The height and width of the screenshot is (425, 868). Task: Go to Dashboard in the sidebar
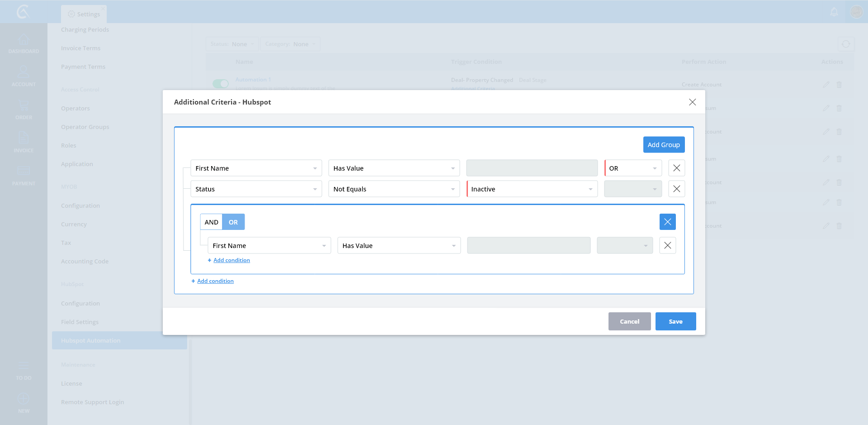pos(24,43)
